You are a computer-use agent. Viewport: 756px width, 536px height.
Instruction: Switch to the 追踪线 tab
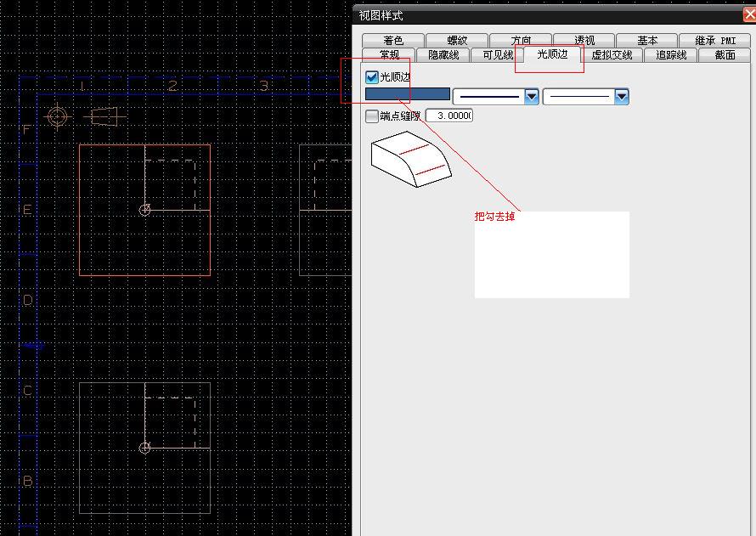pos(671,55)
